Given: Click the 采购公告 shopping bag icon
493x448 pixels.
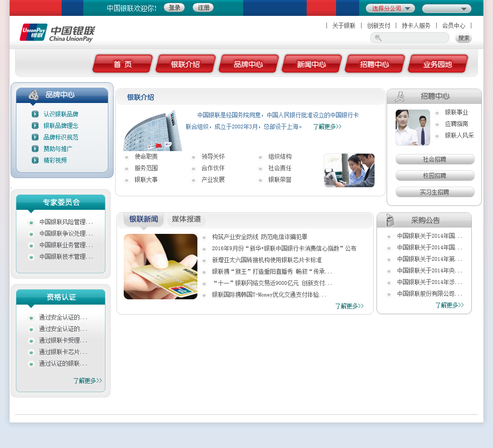Looking at the screenshot, I should [390, 220].
